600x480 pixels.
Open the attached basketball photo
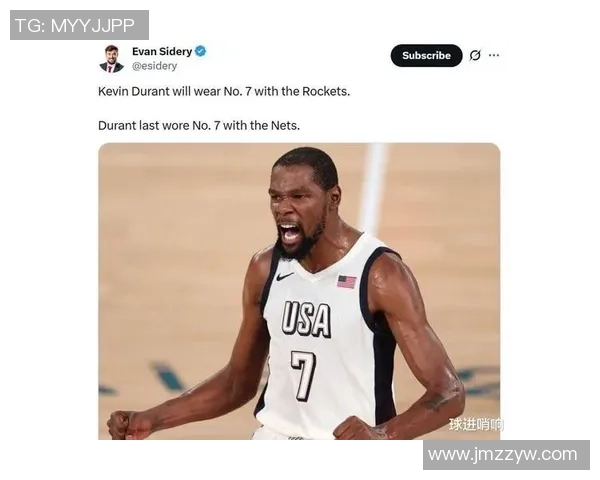pos(299,291)
